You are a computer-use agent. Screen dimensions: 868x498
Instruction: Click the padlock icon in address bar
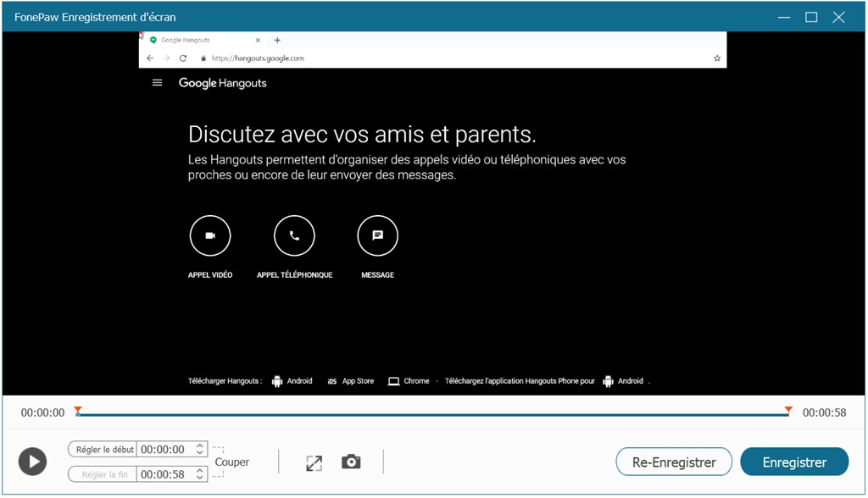click(x=203, y=58)
